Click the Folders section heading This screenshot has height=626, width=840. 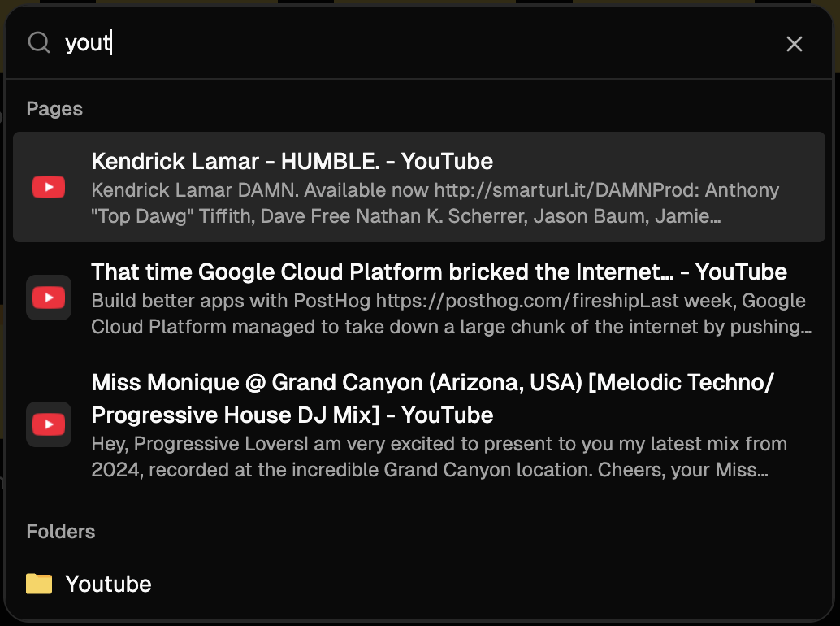[61, 532]
